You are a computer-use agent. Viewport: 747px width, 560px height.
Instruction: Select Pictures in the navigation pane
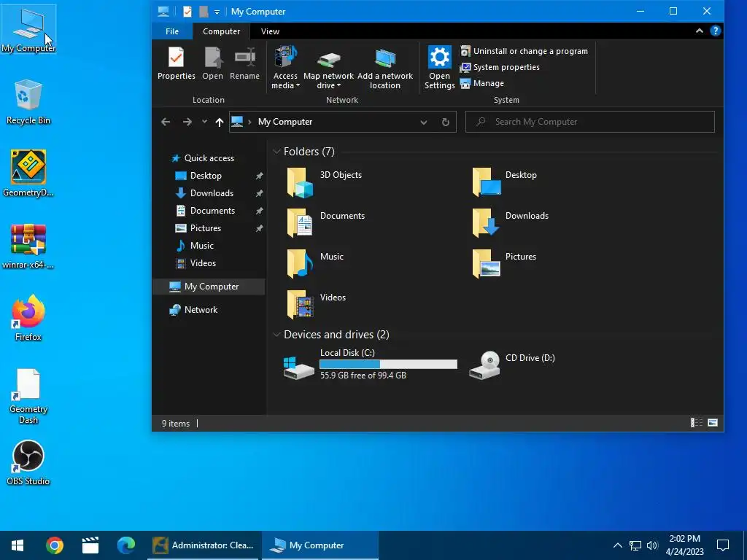point(205,228)
